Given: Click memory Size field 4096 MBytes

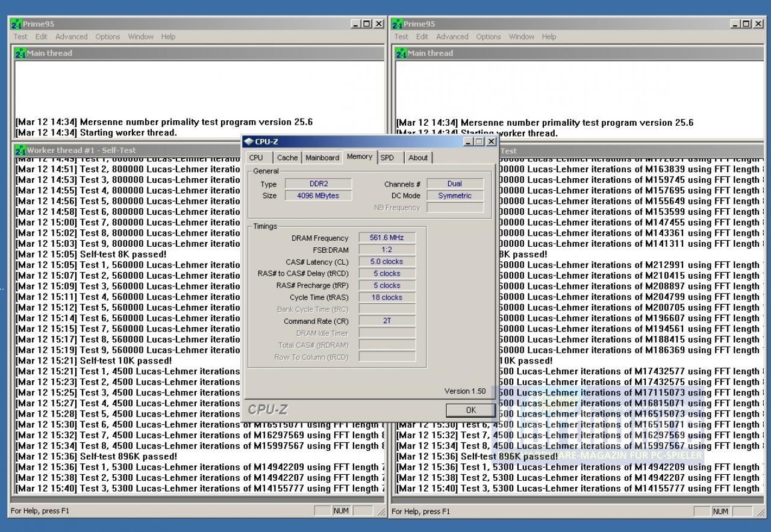Looking at the screenshot, I should pos(318,196).
